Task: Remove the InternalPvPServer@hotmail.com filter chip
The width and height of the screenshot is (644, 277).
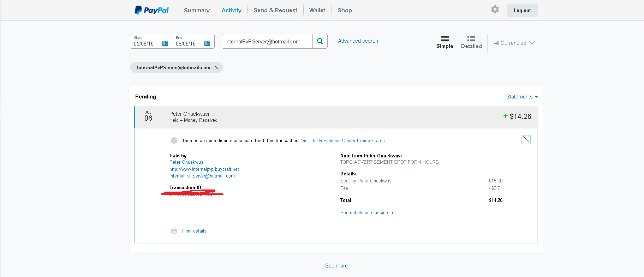Action: pyautogui.click(x=217, y=68)
